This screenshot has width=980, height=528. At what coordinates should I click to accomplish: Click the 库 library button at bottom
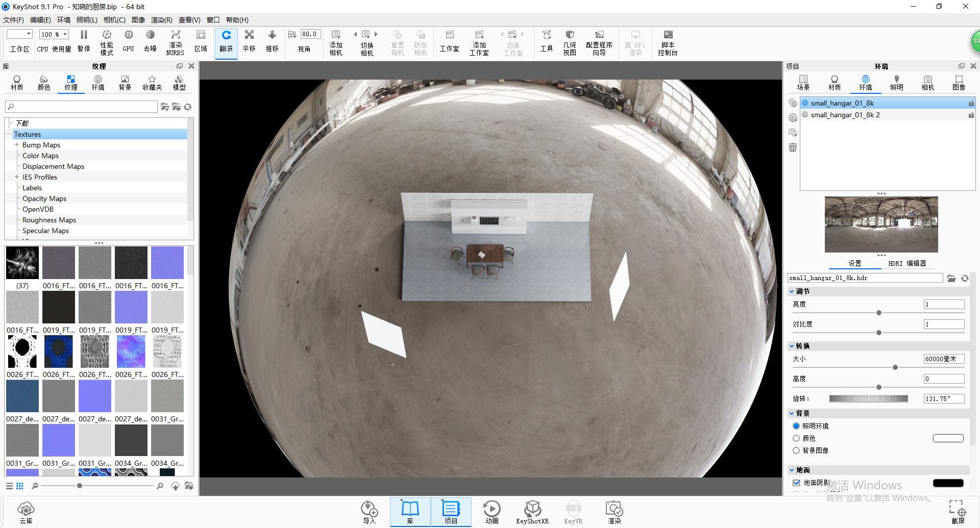pos(410,511)
